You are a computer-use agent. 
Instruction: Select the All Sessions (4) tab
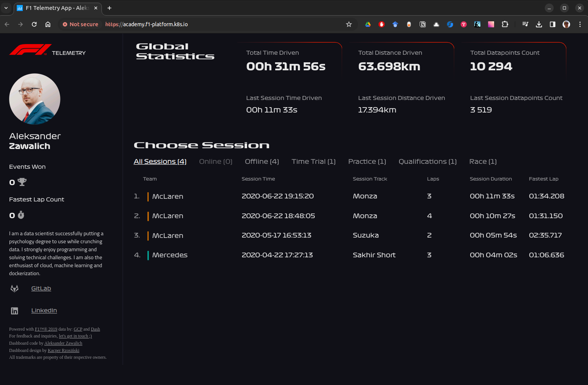pos(160,162)
